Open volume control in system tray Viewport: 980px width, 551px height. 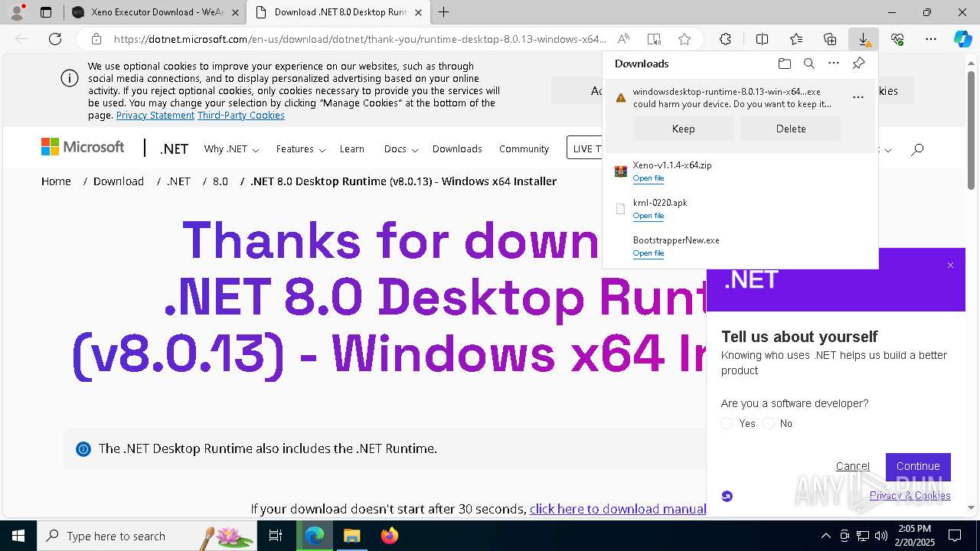coord(880,536)
